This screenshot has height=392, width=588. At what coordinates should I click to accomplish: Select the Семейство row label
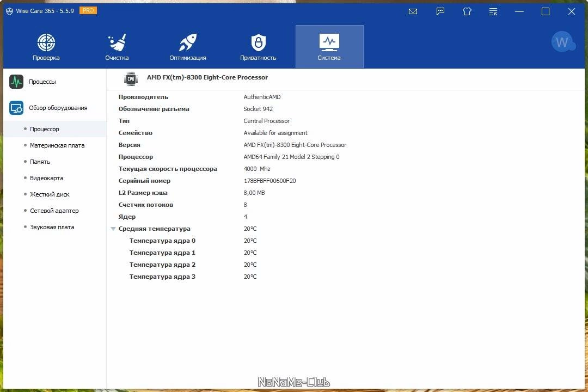tap(136, 133)
